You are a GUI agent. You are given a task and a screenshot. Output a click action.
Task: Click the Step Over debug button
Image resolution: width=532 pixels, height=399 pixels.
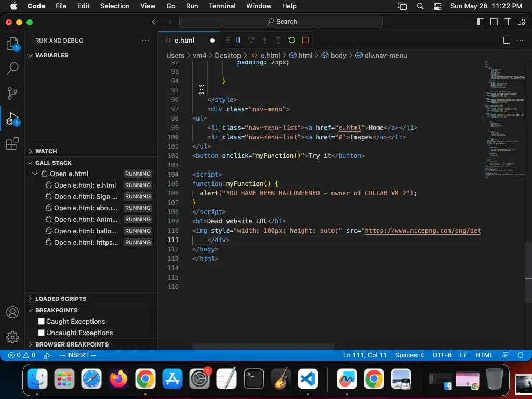[251, 40]
